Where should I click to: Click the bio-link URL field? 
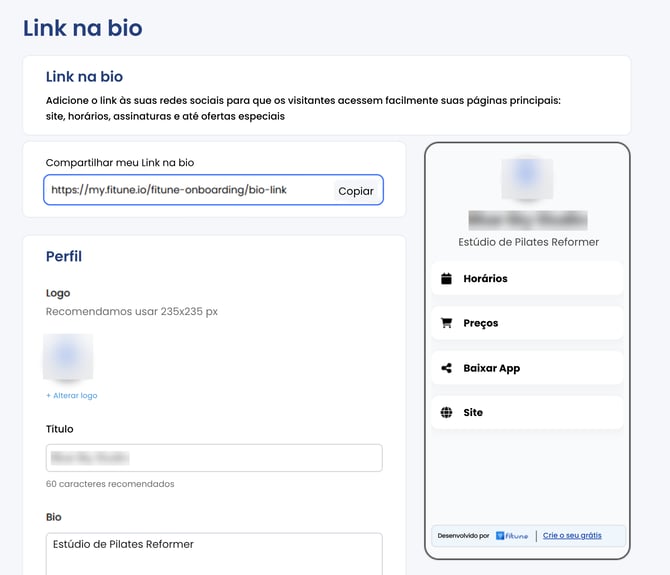click(213, 190)
